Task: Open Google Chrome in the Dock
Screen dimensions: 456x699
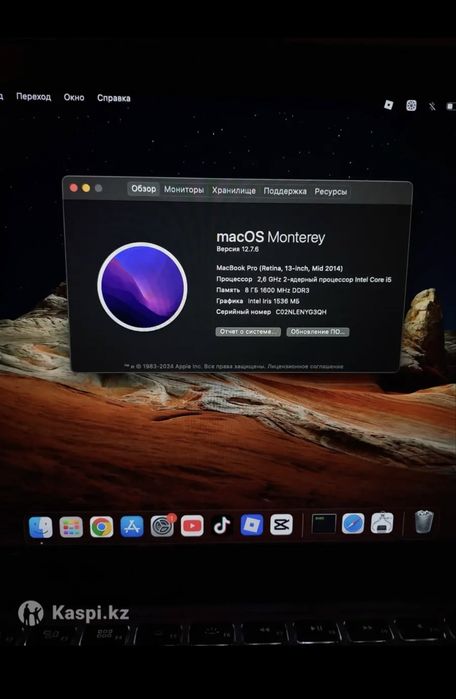Action: click(x=102, y=527)
